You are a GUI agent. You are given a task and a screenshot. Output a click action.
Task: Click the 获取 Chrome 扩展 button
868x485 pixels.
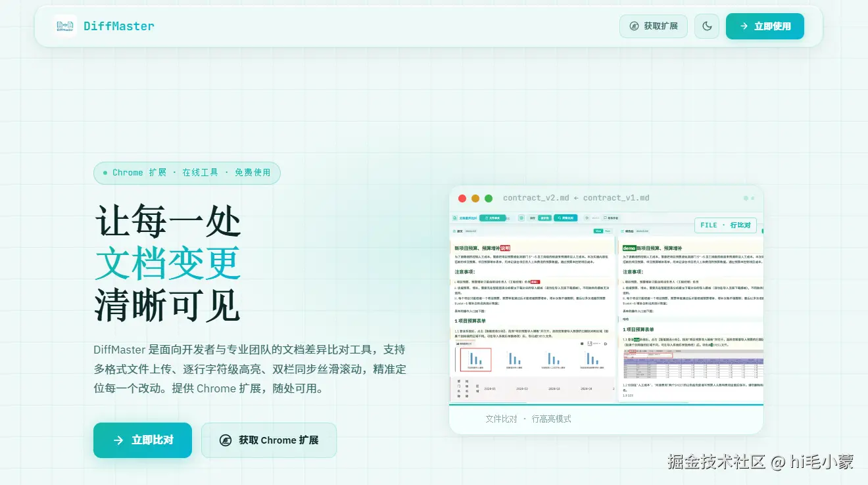coord(269,440)
